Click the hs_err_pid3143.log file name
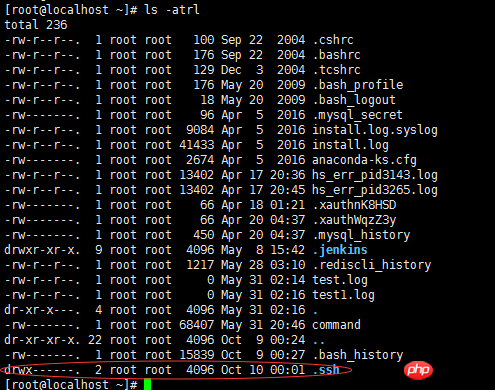The image size is (495, 390). coord(375,175)
